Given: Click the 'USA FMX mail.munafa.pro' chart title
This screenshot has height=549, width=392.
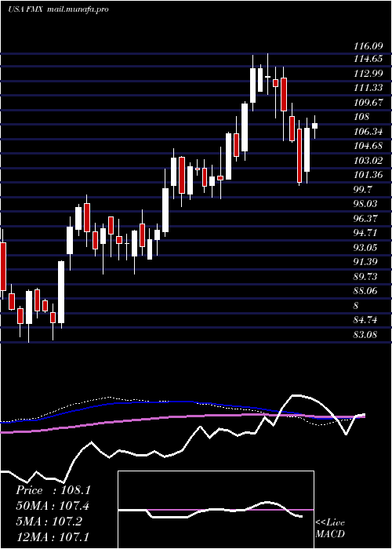Looking at the screenshot, I should [x=58, y=9].
